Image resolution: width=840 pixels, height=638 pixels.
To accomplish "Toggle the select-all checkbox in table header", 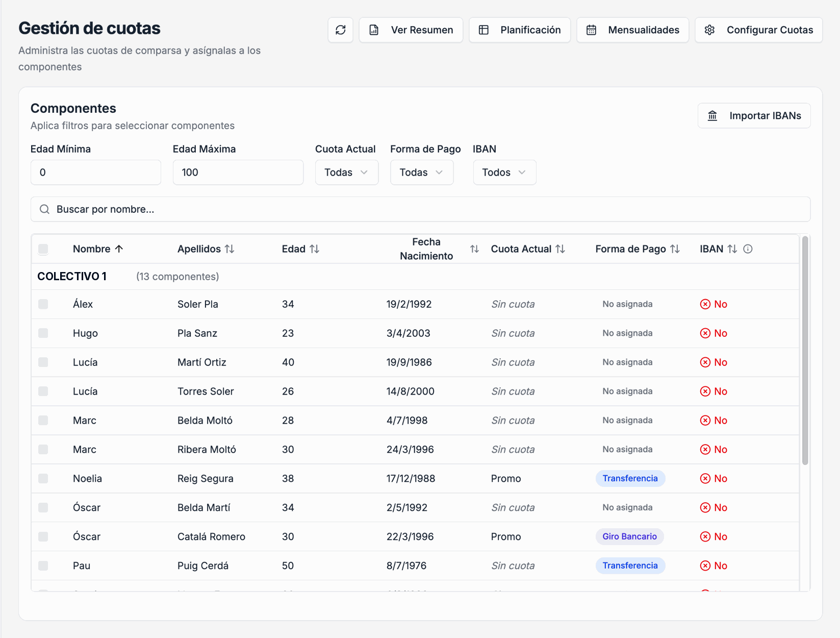I will click(43, 249).
